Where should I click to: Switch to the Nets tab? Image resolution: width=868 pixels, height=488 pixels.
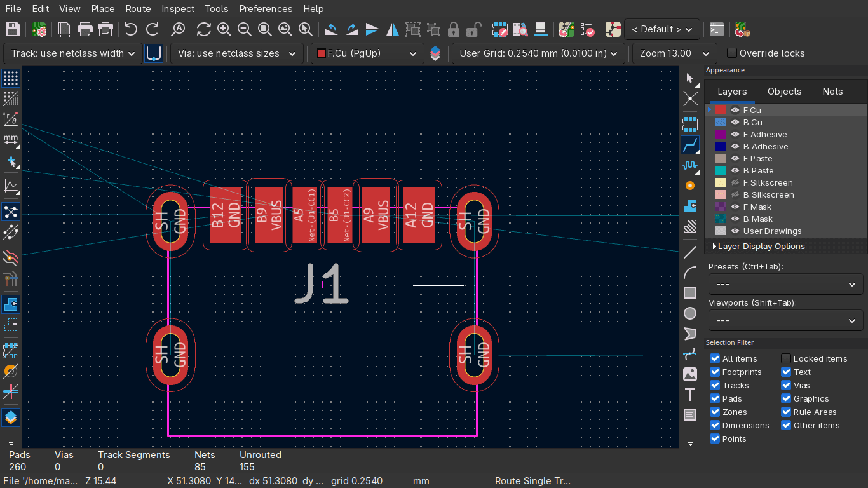tap(832, 91)
